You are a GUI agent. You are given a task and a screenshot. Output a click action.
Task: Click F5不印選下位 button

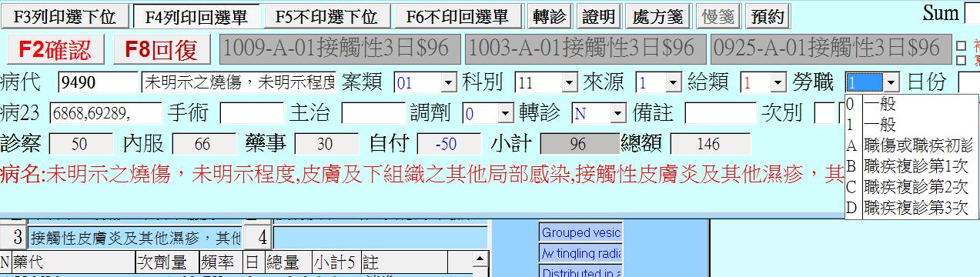(x=327, y=16)
